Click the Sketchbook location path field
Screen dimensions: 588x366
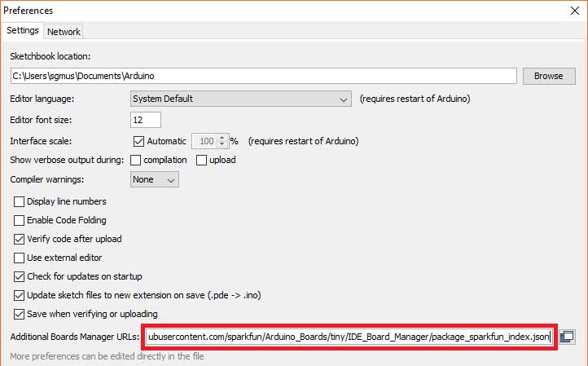coord(263,76)
